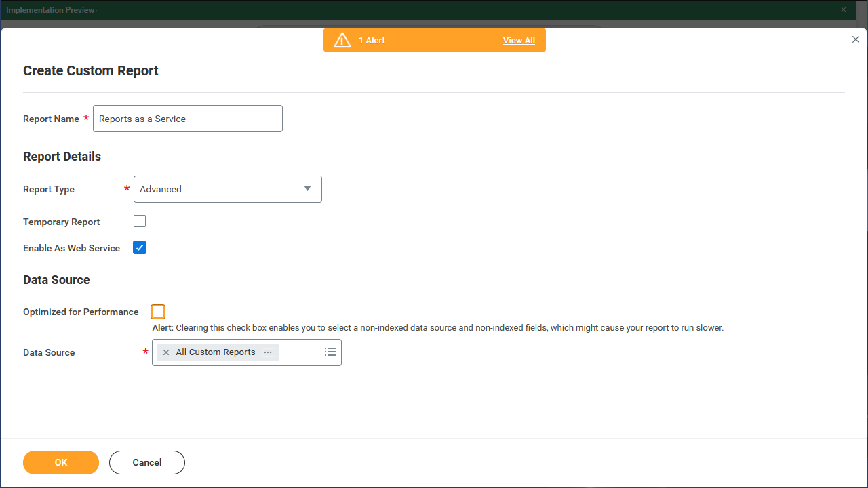Click the Report Name text field
The image size is (868, 488).
point(187,118)
